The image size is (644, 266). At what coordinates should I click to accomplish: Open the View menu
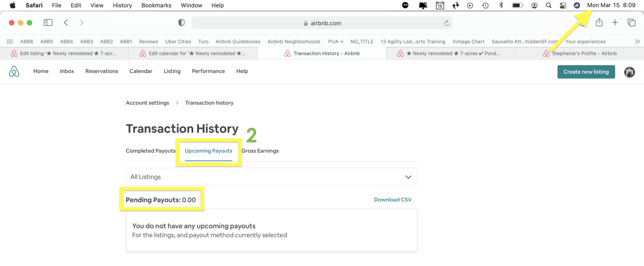tap(97, 5)
